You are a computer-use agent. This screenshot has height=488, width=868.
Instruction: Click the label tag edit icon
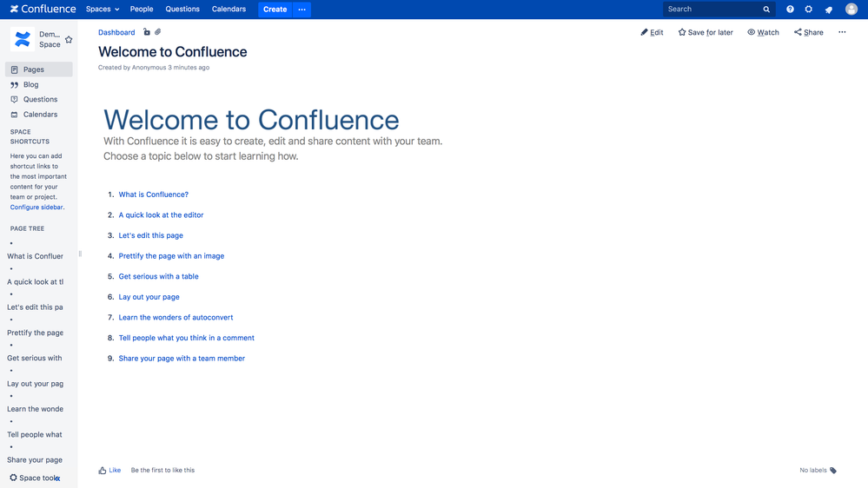[x=833, y=471]
